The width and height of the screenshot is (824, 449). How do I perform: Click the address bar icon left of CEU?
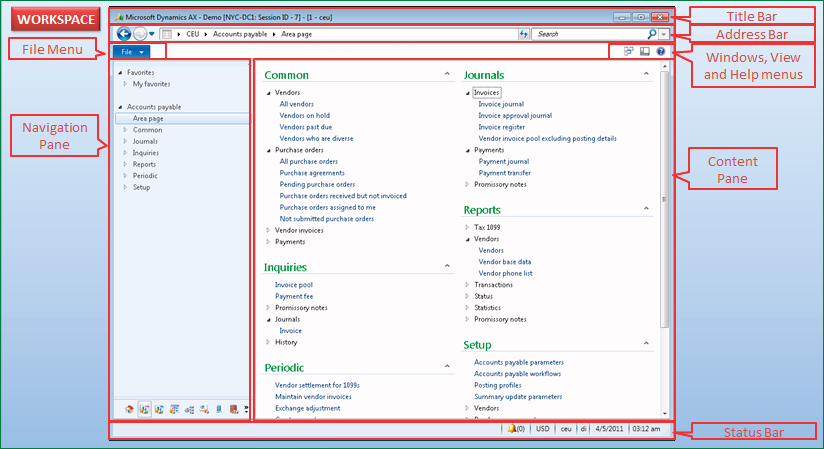(167, 34)
